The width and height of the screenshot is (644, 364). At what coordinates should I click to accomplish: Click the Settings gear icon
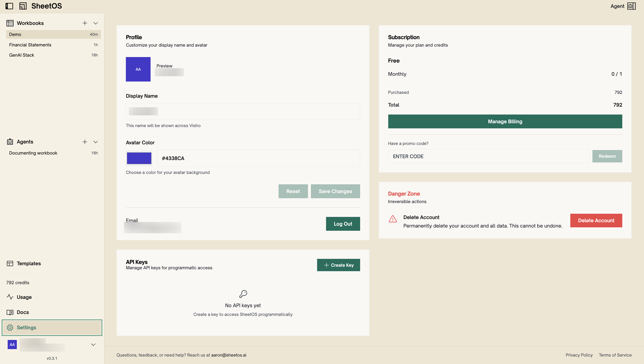click(x=10, y=328)
